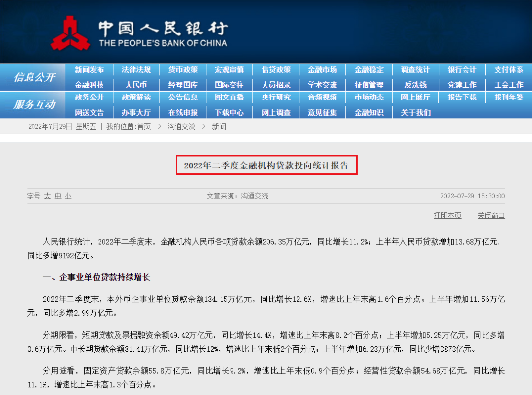
Task: Open 网上调查 menu item
Action: pos(276,113)
